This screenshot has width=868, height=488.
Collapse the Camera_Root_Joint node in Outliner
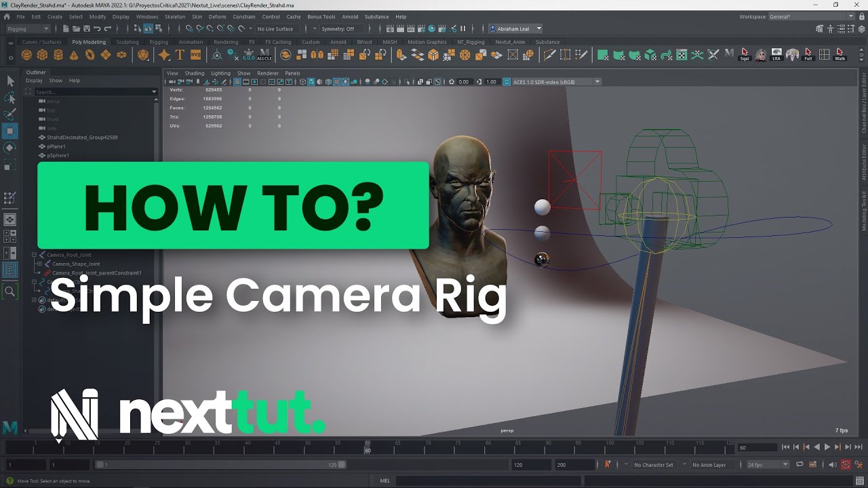tap(34, 255)
